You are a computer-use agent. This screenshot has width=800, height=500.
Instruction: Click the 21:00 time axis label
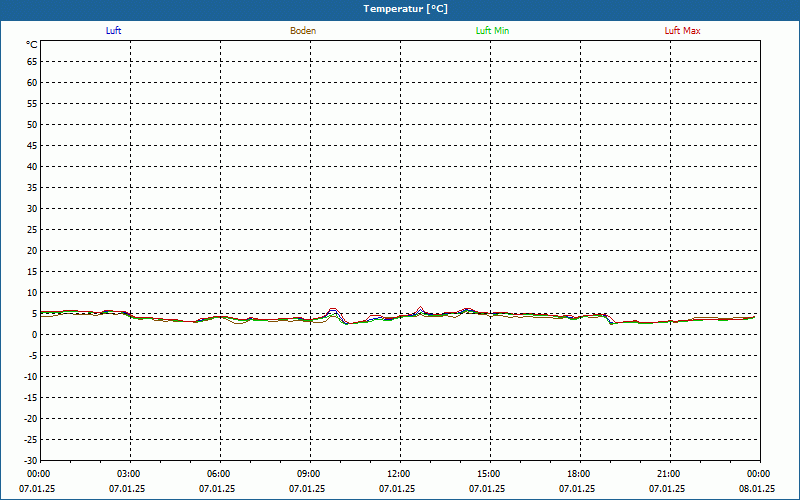[669, 474]
